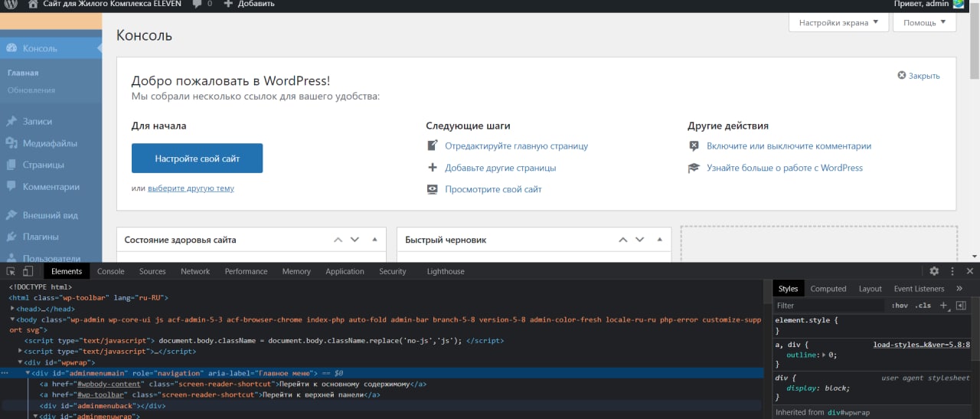
Task: Click the Плагины plug icon in sidebar
Action: pos(11,237)
